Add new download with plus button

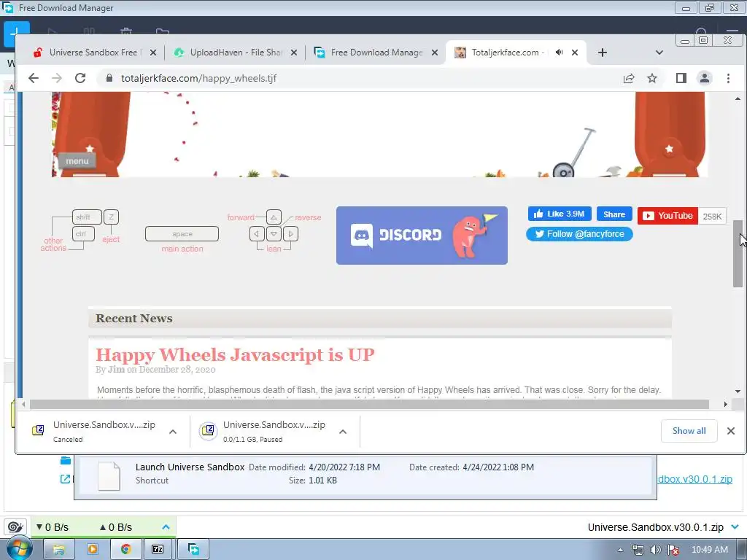tap(16, 34)
